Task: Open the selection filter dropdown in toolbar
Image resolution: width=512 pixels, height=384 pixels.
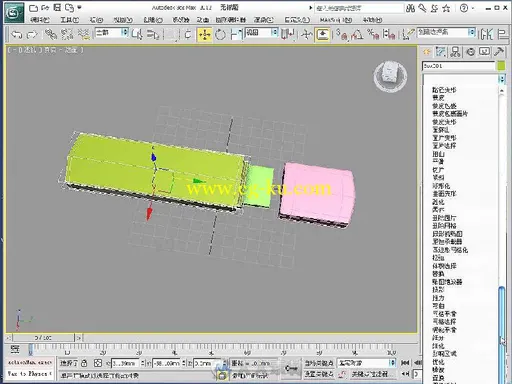Action: [x=112, y=33]
